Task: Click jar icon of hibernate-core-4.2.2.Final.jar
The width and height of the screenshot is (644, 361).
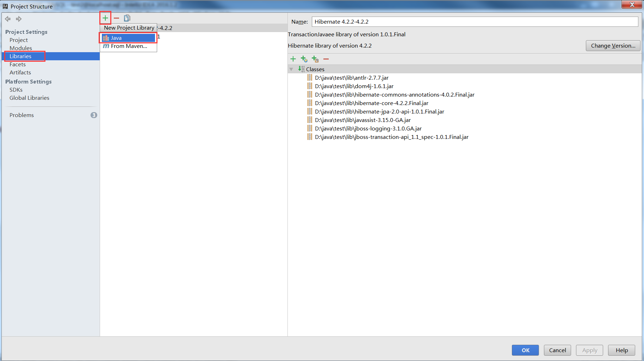Action: [310, 103]
